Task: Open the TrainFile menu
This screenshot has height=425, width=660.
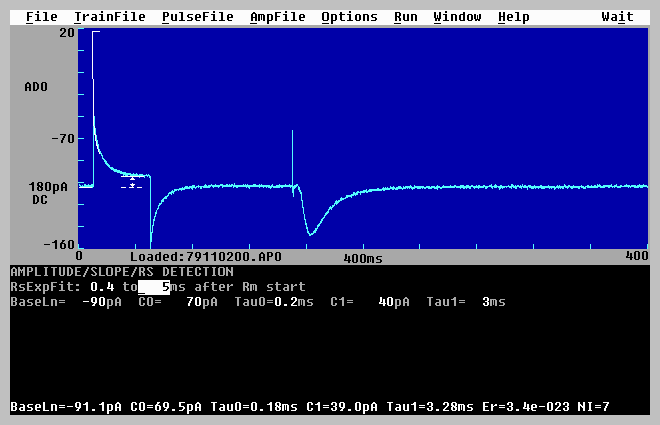Action: 109,17
